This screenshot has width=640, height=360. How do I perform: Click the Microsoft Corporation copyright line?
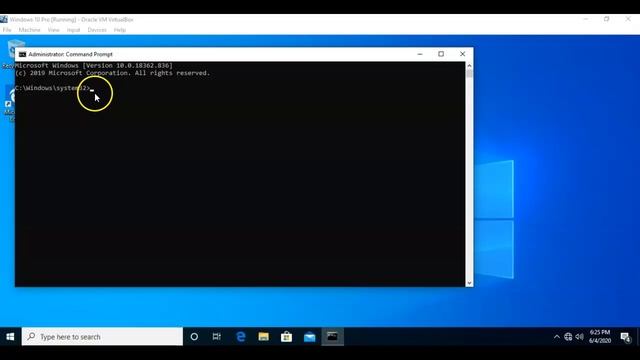(x=113, y=73)
